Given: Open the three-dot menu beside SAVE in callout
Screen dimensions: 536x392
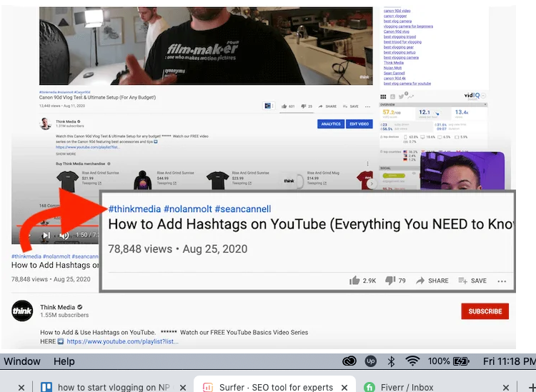Looking at the screenshot, I should point(502,281).
